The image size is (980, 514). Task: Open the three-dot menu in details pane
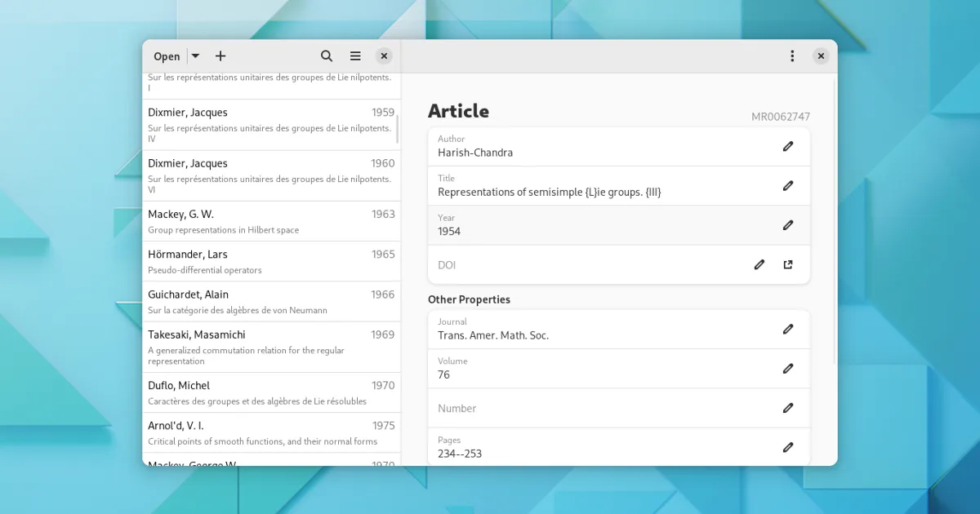791,56
